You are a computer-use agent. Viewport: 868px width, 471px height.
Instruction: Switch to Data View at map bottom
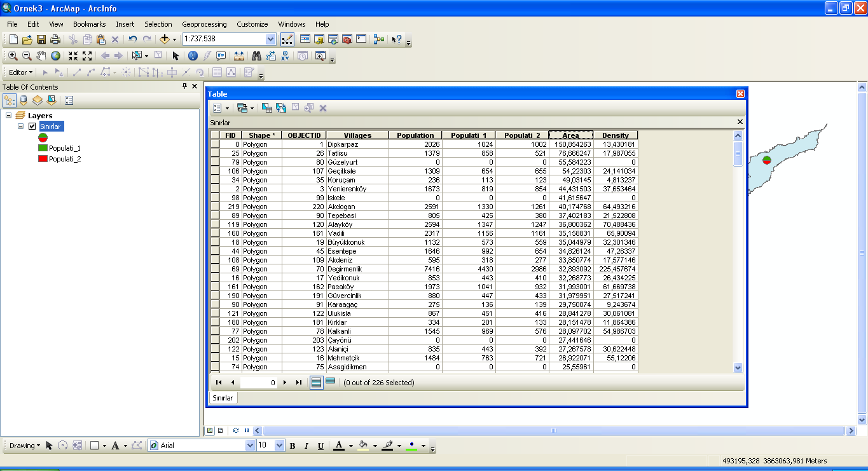(x=210, y=430)
